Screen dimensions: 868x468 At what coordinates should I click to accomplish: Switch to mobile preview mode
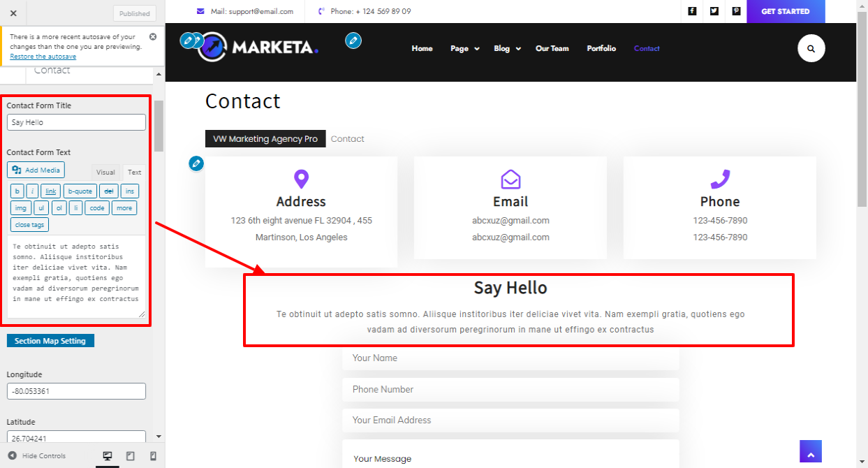(x=153, y=456)
